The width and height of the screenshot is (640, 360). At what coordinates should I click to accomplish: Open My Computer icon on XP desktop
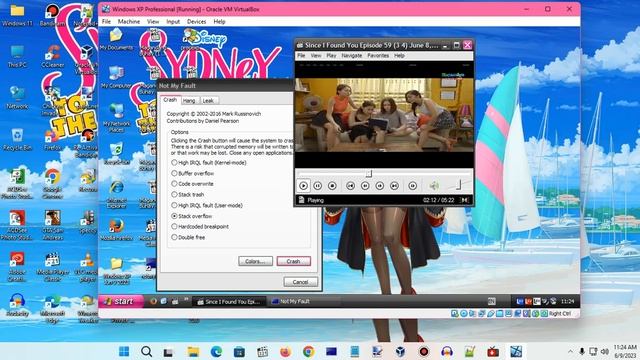click(x=116, y=78)
